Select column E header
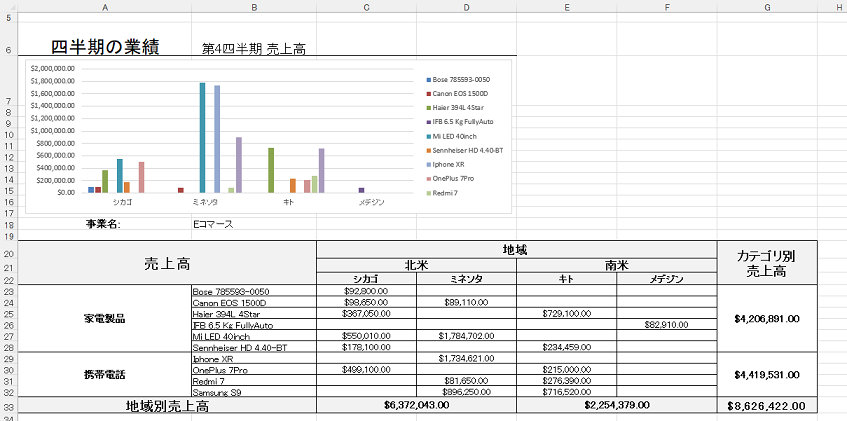 tap(567, 6)
